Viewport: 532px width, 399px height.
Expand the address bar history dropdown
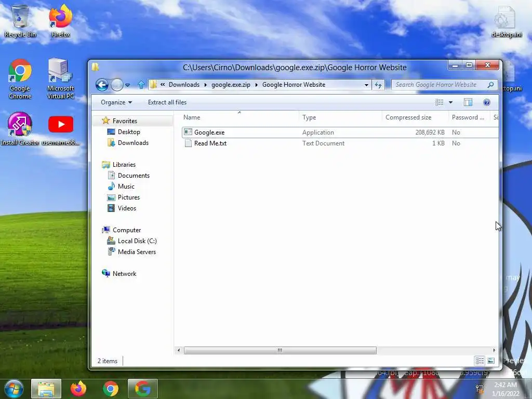click(366, 85)
